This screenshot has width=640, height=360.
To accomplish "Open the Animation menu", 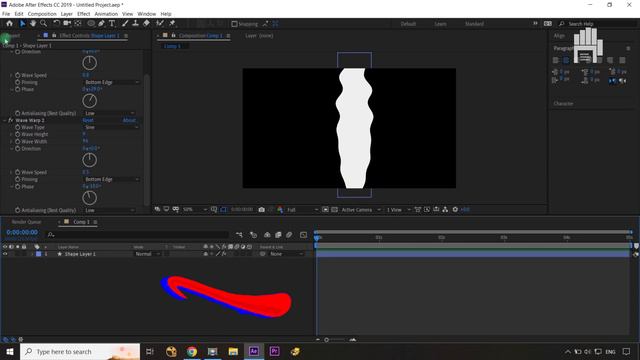I will click(x=106, y=14).
